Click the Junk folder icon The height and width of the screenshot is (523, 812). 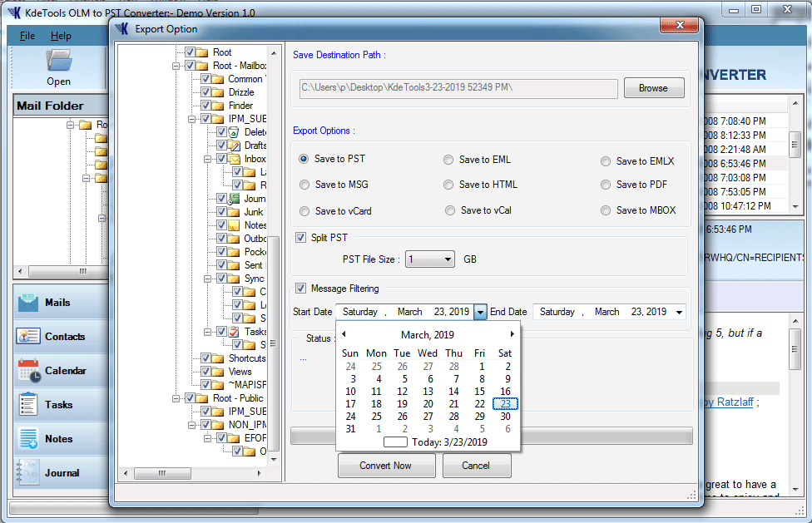coord(234,212)
